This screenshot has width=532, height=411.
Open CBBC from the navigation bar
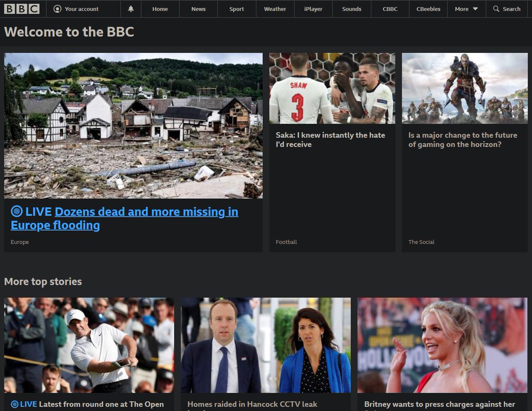coord(390,9)
